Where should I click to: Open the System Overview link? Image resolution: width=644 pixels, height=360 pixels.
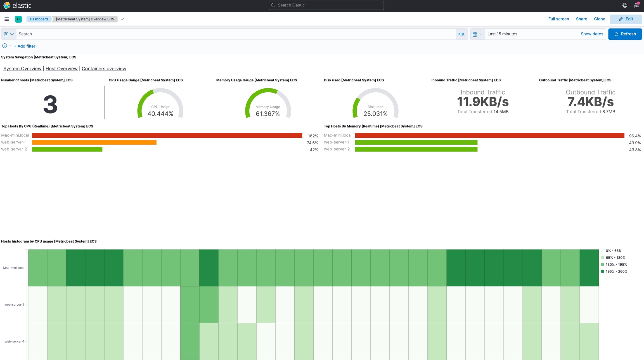(x=22, y=69)
